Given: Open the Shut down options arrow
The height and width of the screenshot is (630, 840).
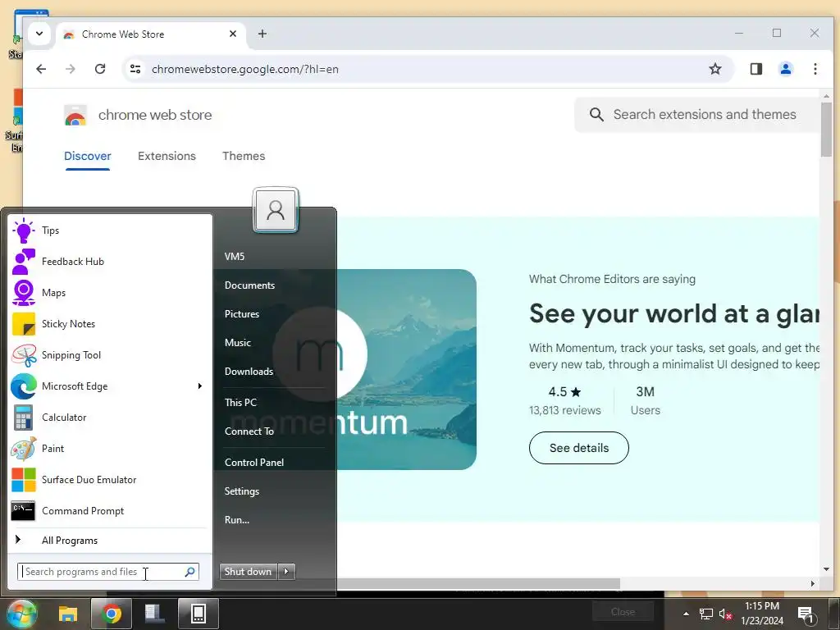Looking at the screenshot, I should [286, 572].
